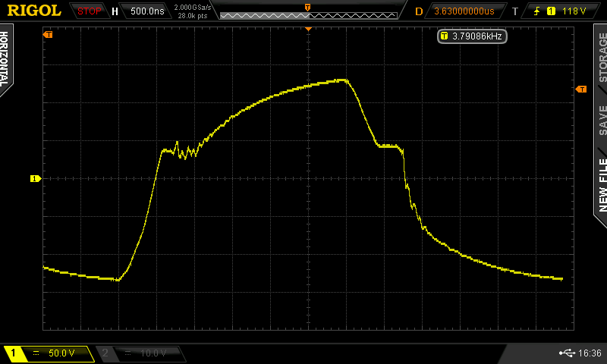
Task: Expand the STORAGE side menu
Action: (601, 57)
